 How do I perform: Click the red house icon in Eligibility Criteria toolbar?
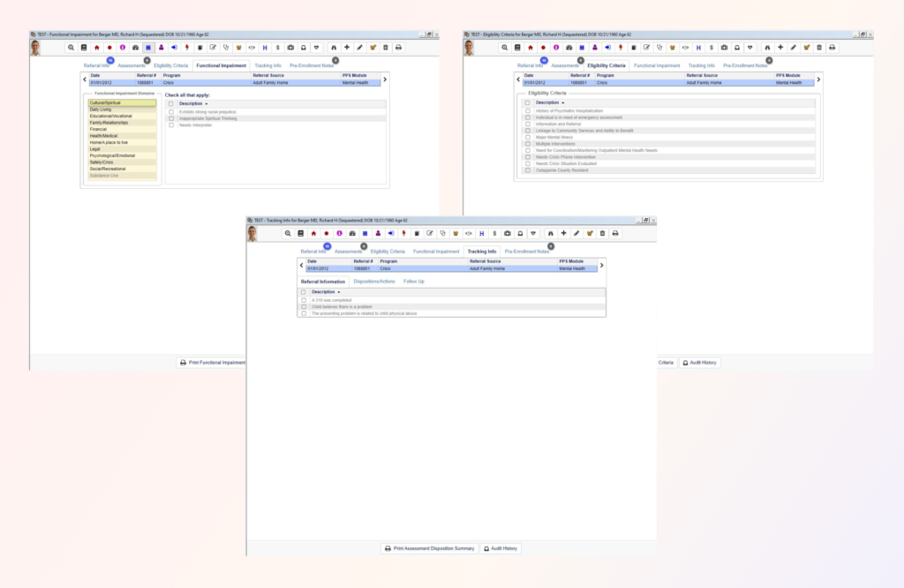pyautogui.click(x=529, y=47)
